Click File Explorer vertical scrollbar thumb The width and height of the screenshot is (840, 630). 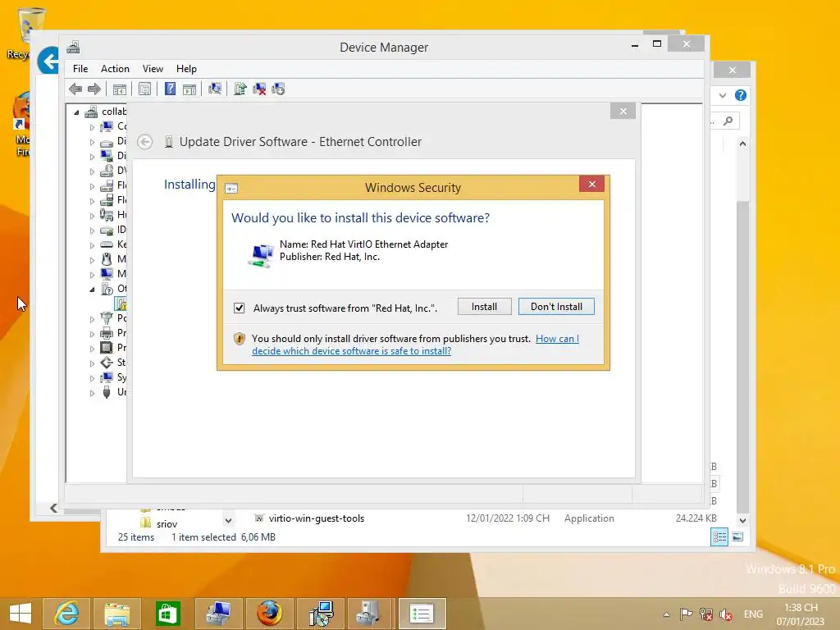742,356
